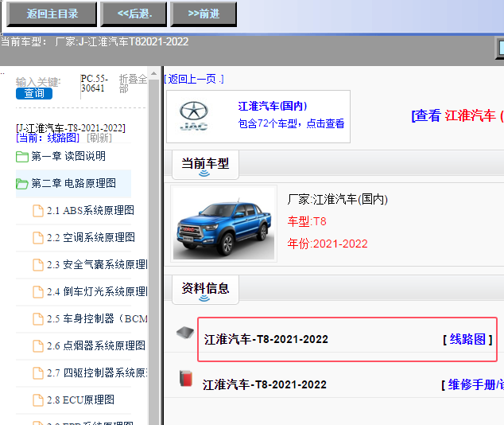Screen dimensions: 504x425
Task: Click the page icon beside 2.8 ECU
Action: click(x=38, y=400)
